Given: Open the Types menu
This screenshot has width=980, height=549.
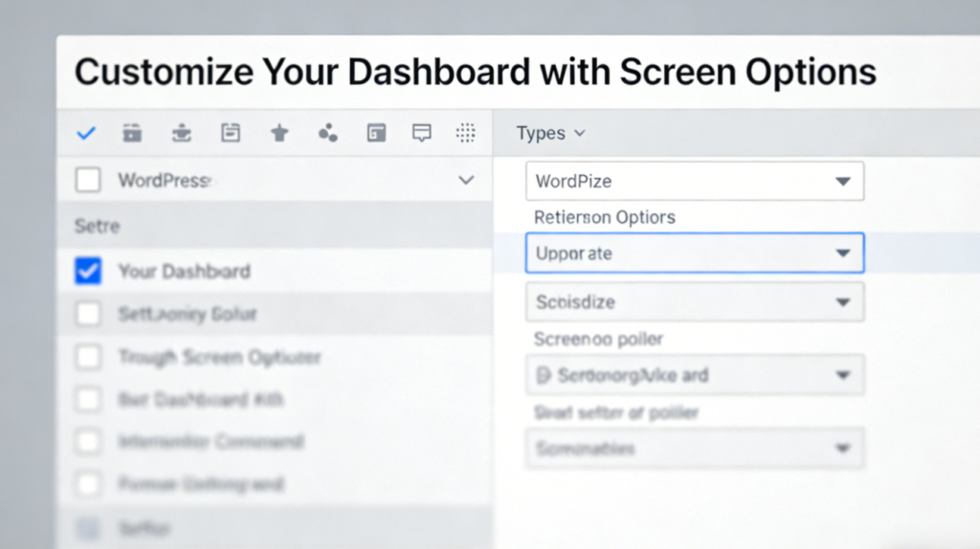Looking at the screenshot, I should (x=550, y=134).
